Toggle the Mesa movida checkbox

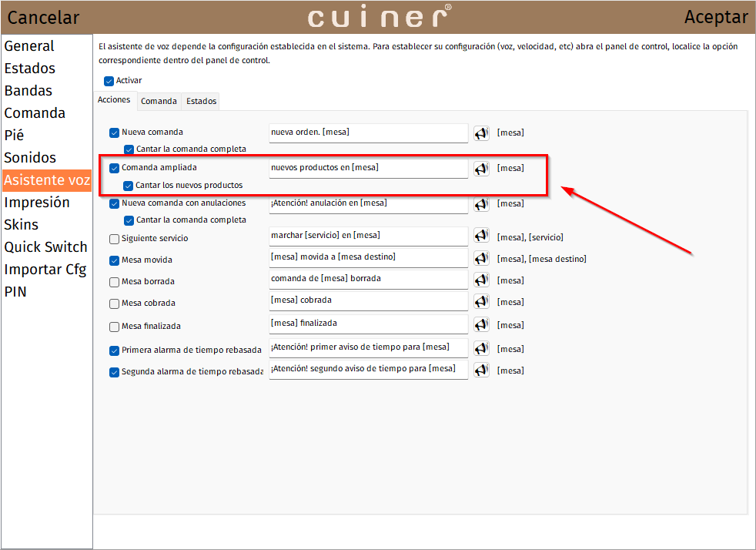coord(114,260)
